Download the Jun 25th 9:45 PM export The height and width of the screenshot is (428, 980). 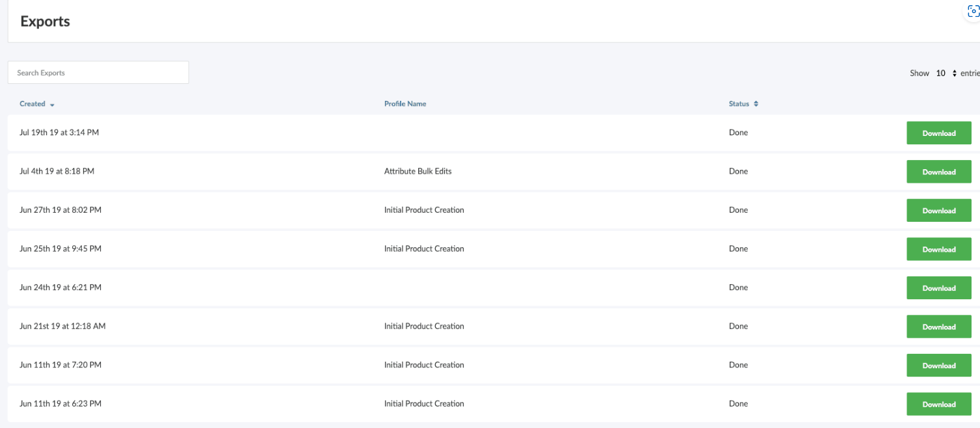[x=938, y=249]
